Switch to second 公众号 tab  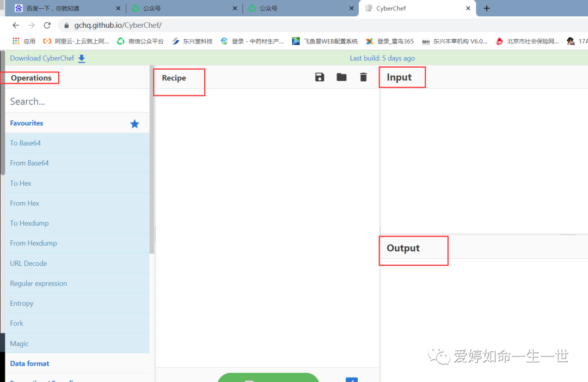click(x=300, y=8)
